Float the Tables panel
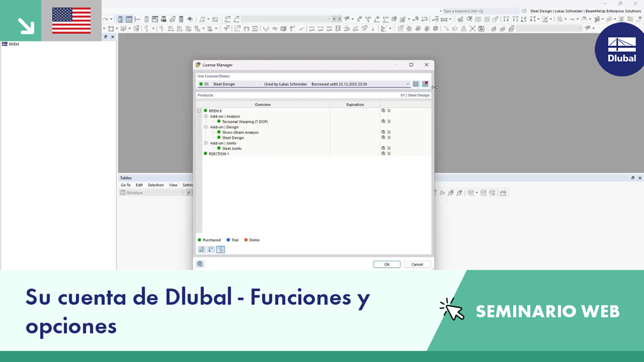The width and height of the screenshot is (644, 362). tap(633, 178)
